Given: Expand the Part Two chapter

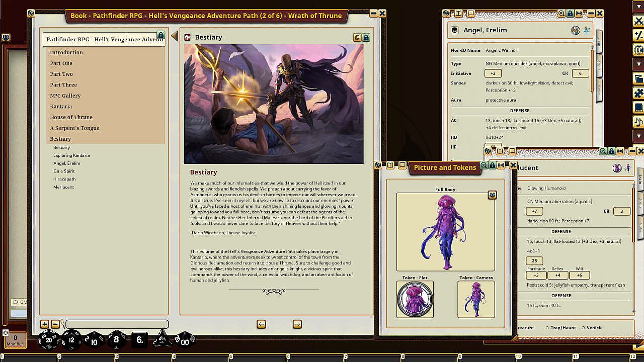Looking at the screenshot, I should [106, 74].
